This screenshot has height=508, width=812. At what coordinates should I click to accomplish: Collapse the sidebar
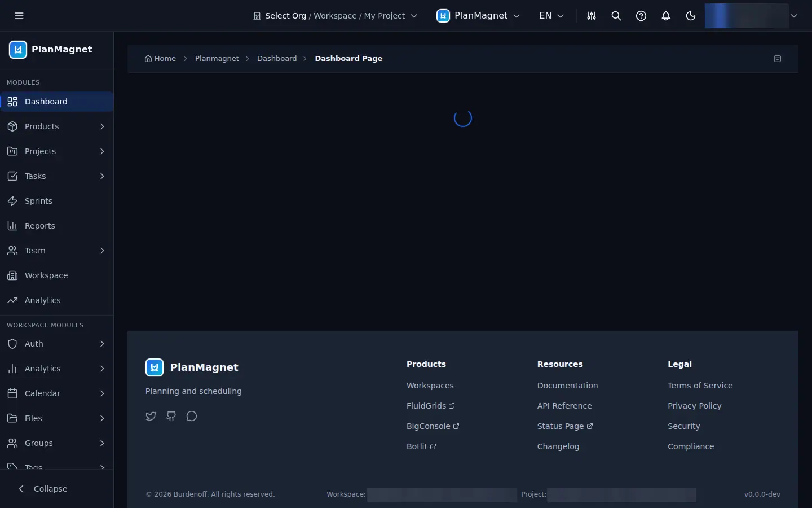click(x=56, y=489)
